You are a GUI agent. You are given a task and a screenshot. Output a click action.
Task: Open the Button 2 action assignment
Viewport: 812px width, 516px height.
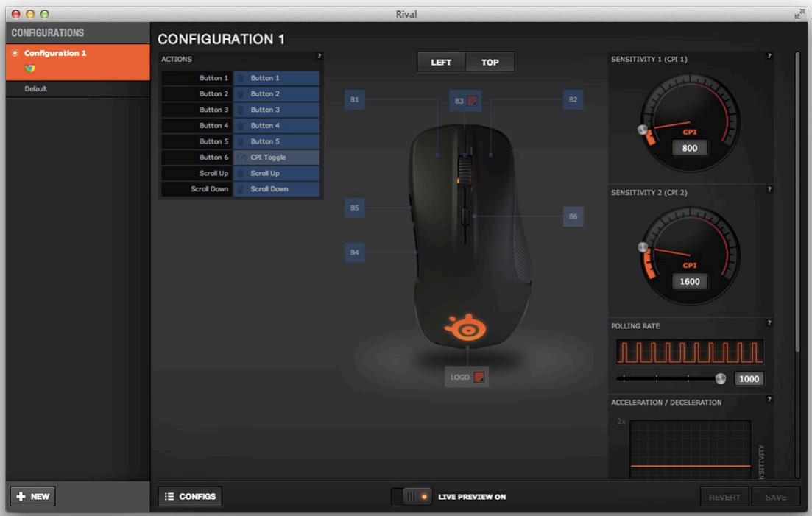(277, 94)
